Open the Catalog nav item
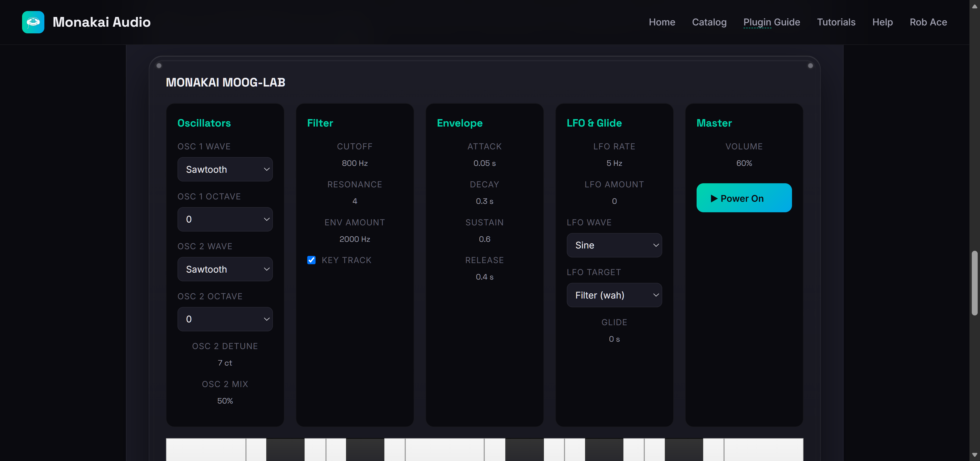 click(709, 22)
